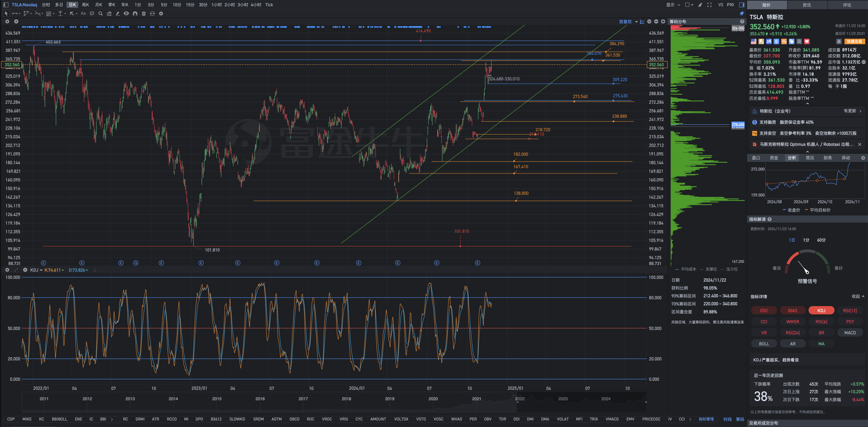Switch to 30分 timeframe
This screenshot has width=868, height=427.
point(203,5)
